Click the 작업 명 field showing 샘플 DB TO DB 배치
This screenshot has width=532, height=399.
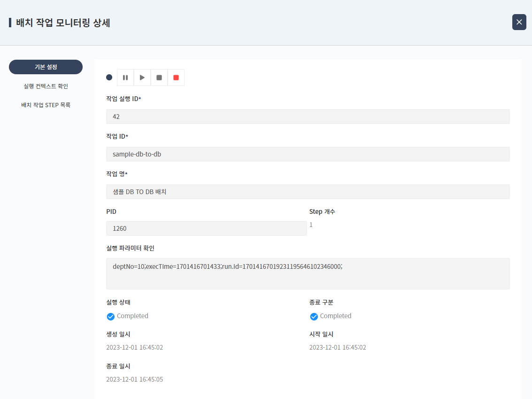(x=308, y=191)
